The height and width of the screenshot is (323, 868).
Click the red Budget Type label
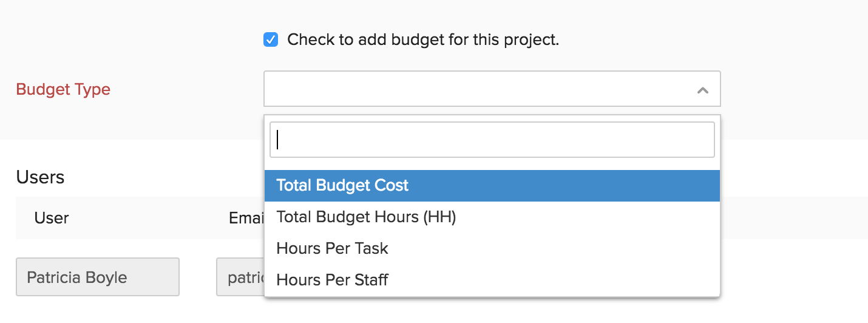63,90
